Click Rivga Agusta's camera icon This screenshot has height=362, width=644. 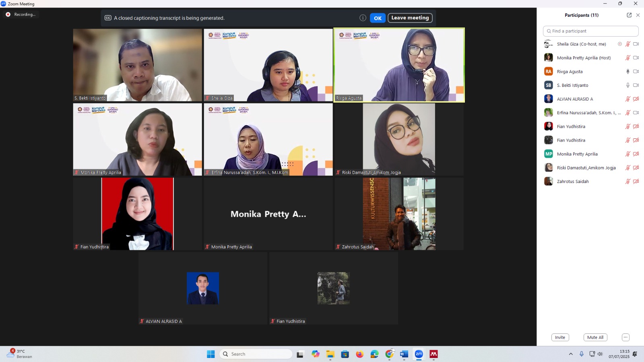(636, 72)
